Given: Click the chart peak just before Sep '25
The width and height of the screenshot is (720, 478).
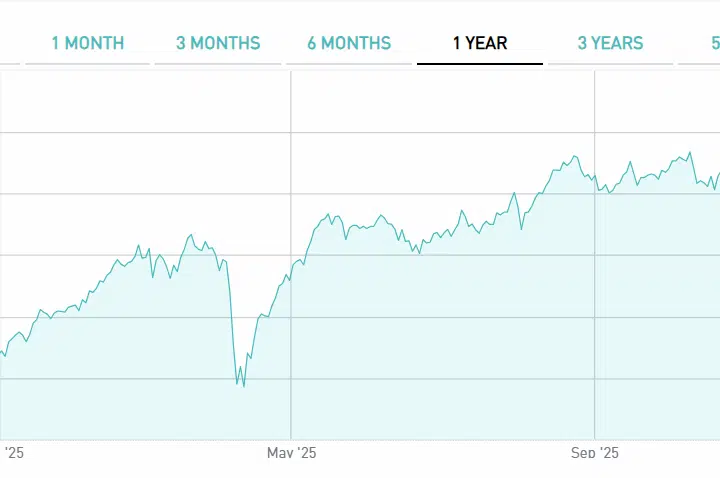Looking at the screenshot, I should point(574,156).
